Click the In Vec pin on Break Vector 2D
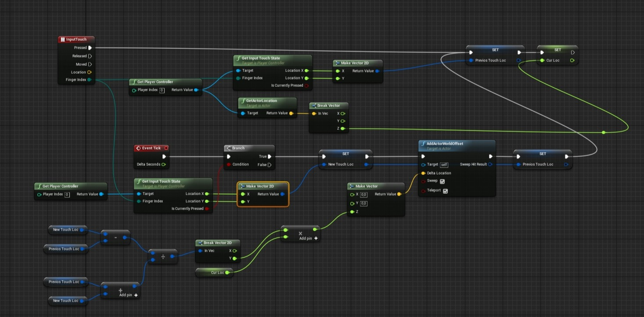The height and width of the screenshot is (317, 644). pos(200,251)
